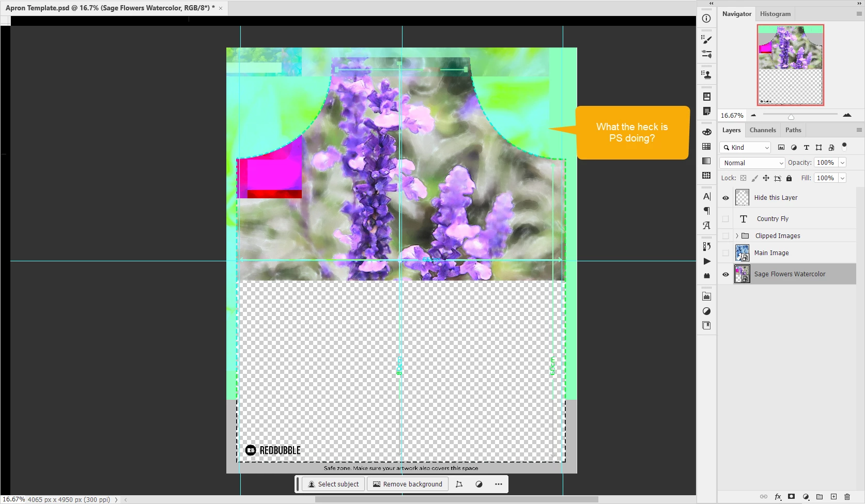Expand the Clipped Images group
Screen dimensions: 865x504
[737, 236]
